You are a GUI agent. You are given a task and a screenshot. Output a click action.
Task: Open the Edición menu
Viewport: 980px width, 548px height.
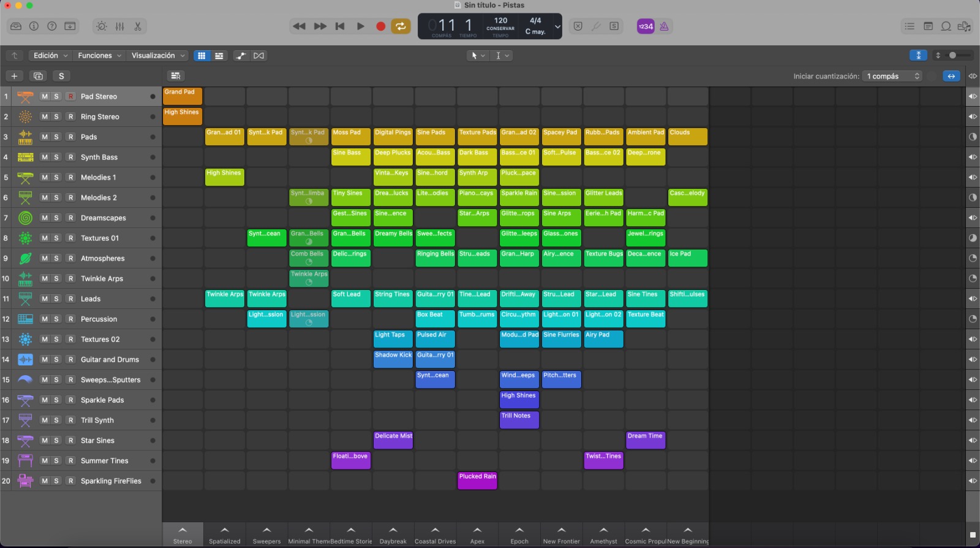[50, 56]
